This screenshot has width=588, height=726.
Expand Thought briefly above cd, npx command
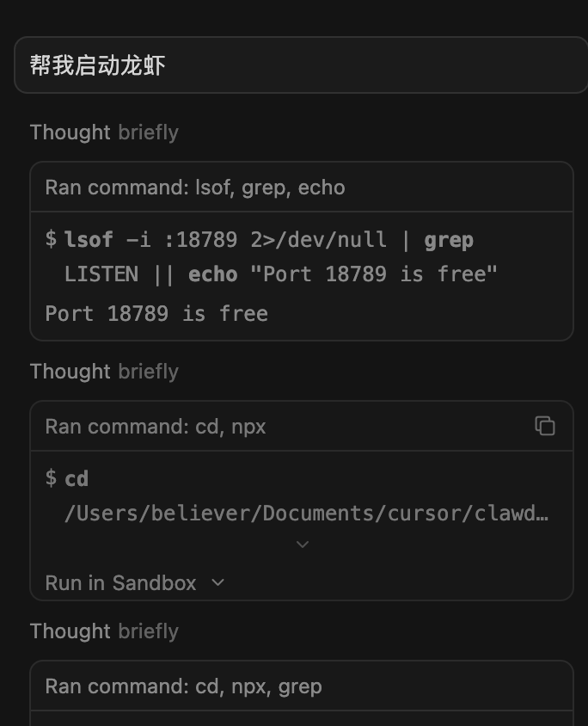104,372
